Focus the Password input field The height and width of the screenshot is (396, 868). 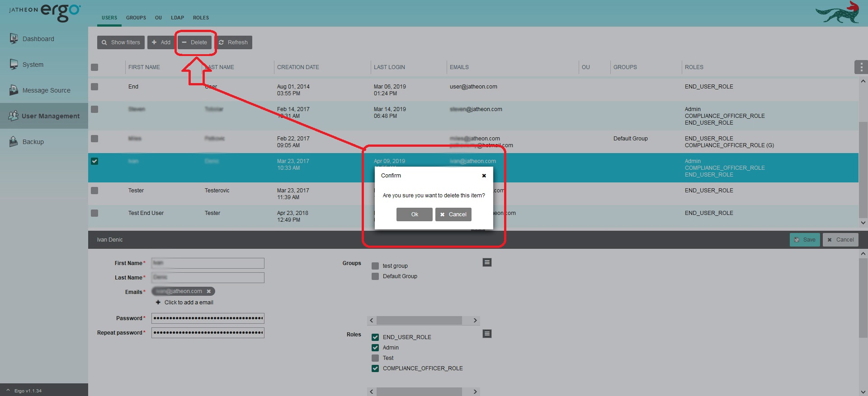point(208,318)
